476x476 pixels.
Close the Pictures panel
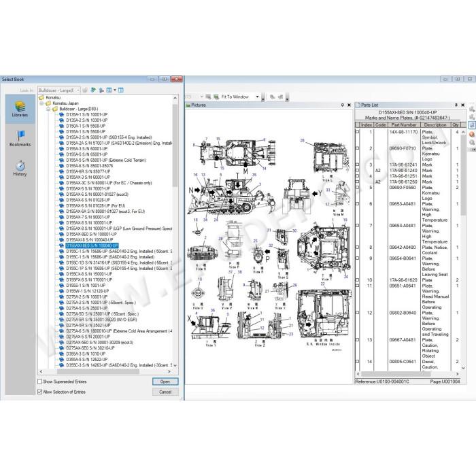click(x=349, y=105)
